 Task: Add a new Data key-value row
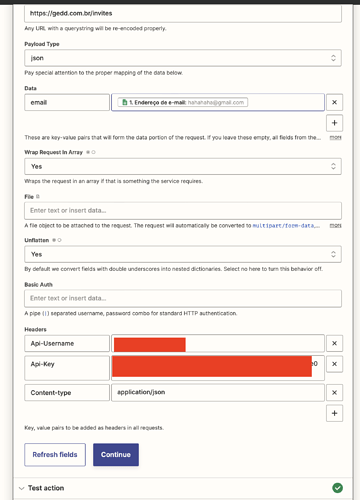(334, 123)
